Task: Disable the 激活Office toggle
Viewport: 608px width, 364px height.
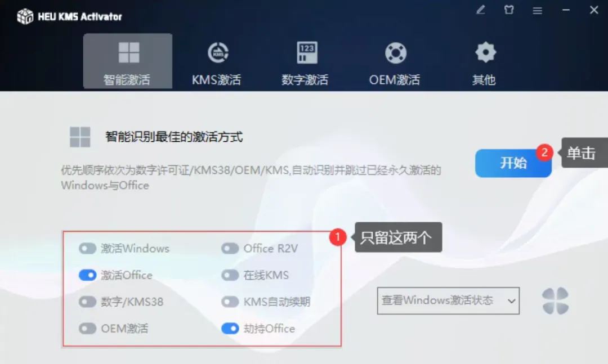Action: pos(88,275)
